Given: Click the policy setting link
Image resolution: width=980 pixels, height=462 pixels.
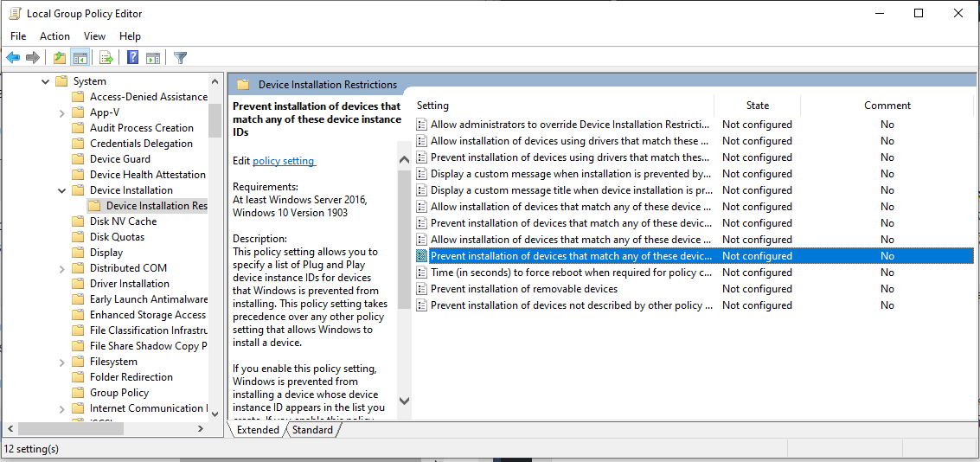Looking at the screenshot, I should [x=285, y=161].
